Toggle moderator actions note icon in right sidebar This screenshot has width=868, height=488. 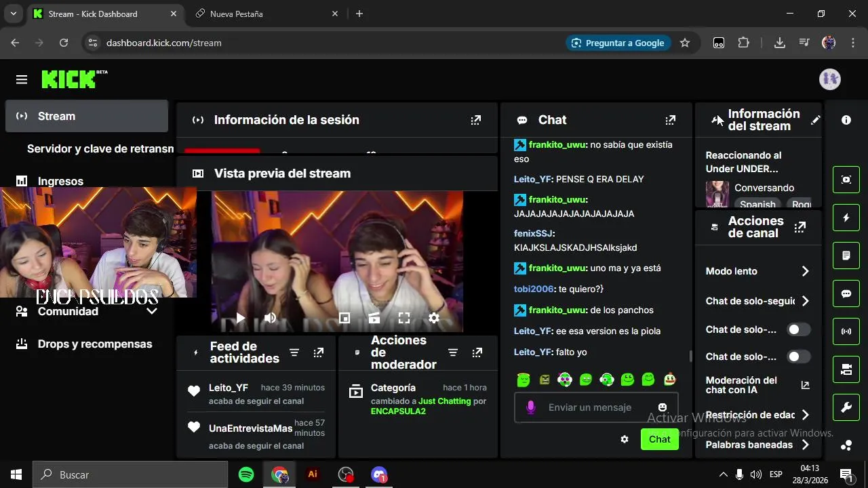coord(846,256)
